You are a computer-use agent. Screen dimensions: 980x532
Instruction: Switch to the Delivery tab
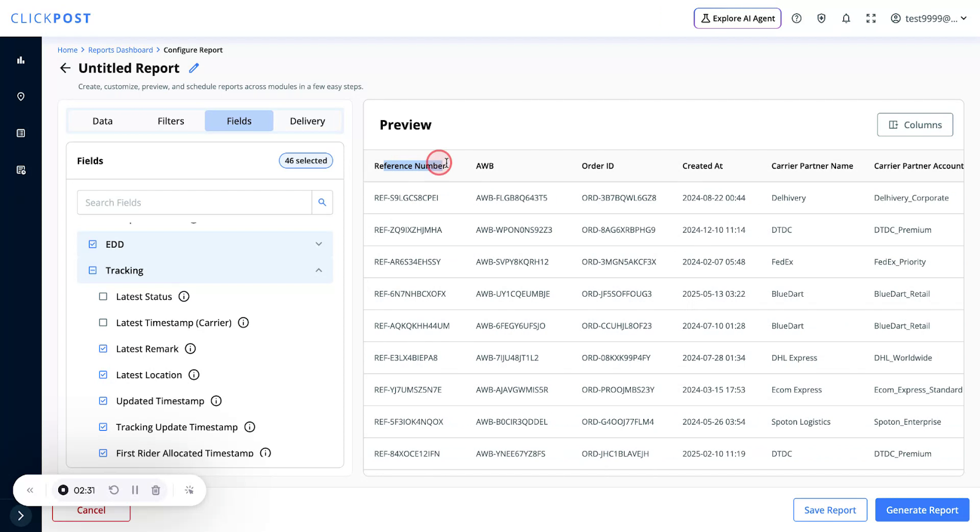point(307,121)
